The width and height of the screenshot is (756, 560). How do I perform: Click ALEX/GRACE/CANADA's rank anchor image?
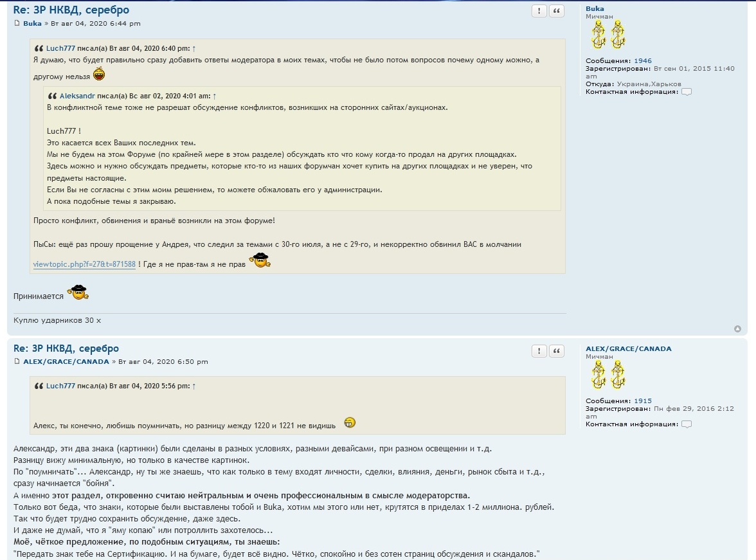[x=608, y=375]
